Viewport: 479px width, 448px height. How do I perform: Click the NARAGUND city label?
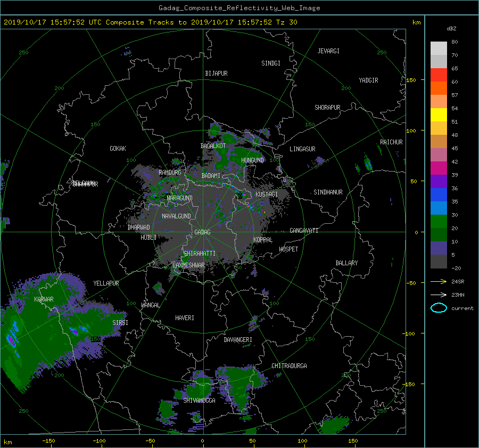pyautogui.click(x=180, y=198)
